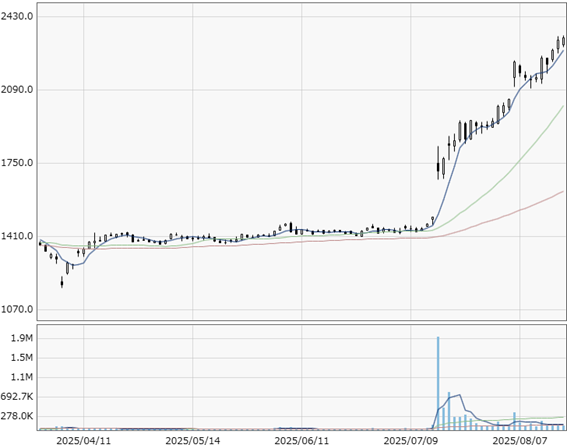This screenshot has height=445, width=567.
Task: Click the tallest volume bar spike
Action: pyautogui.click(x=438, y=383)
